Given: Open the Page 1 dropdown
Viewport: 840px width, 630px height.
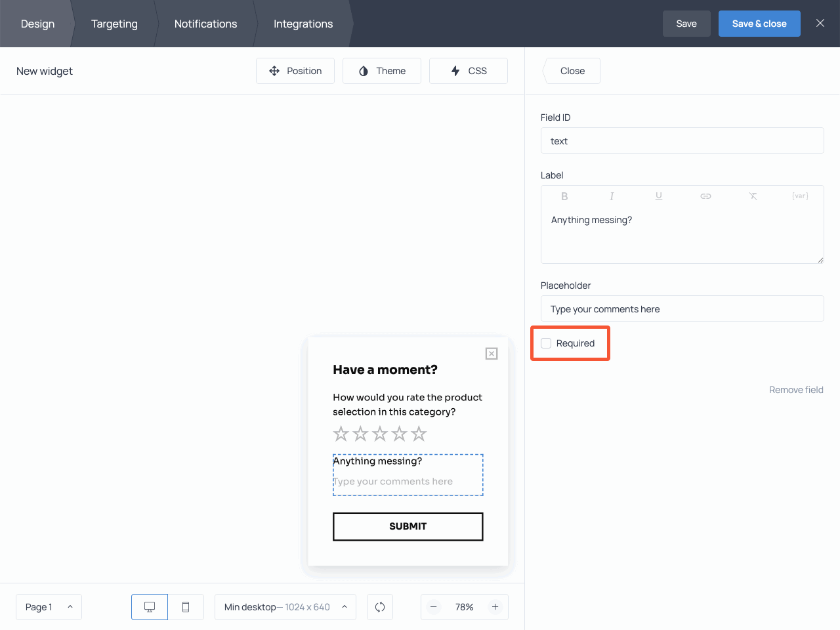Looking at the screenshot, I should tap(49, 607).
